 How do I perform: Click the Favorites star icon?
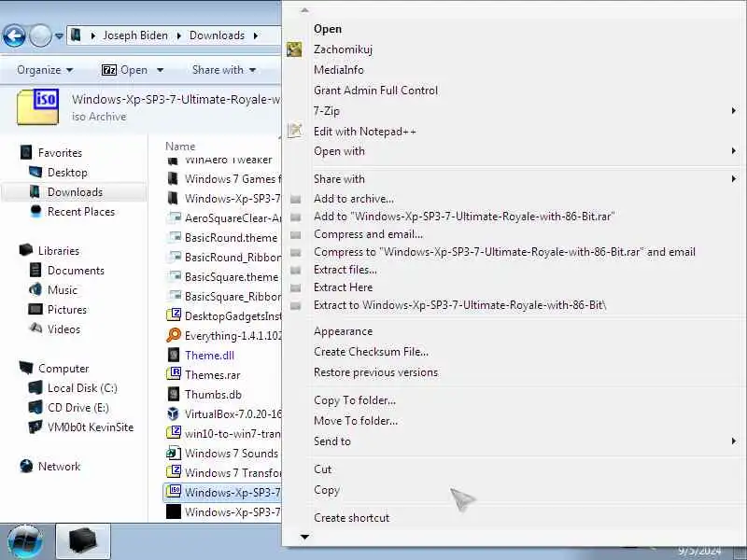tap(27, 152)
